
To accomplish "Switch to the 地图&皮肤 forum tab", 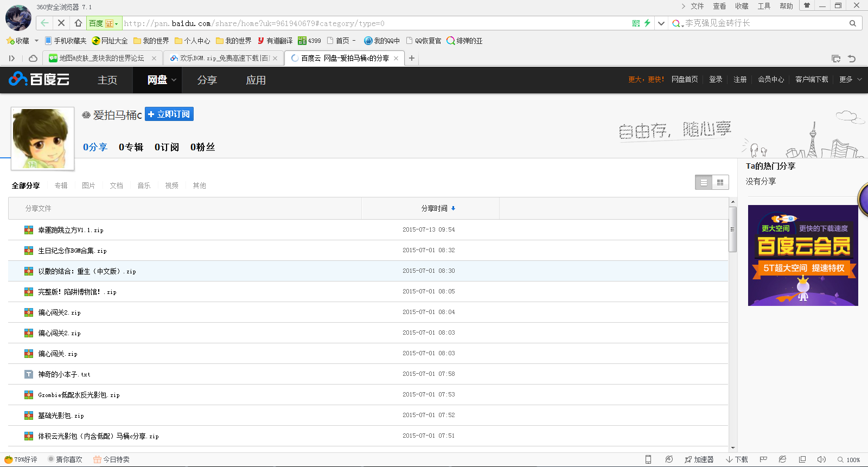I will [101, 58].
